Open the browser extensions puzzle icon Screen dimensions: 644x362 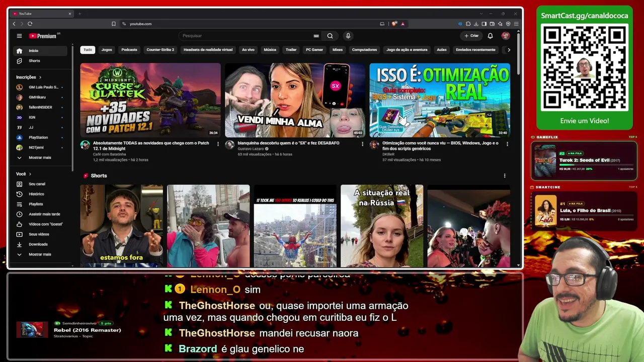(x=468, y=24)
